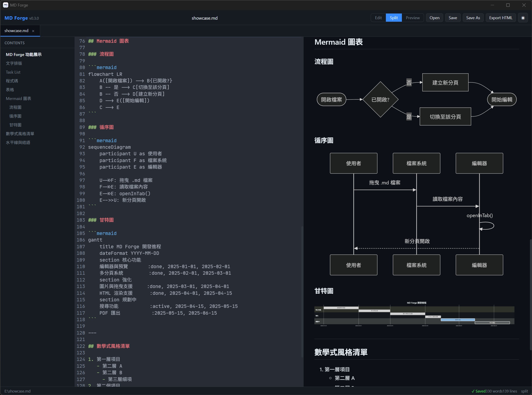
Task: Click the 'showcase.md' title in the header center
Action: coord(205,18)
